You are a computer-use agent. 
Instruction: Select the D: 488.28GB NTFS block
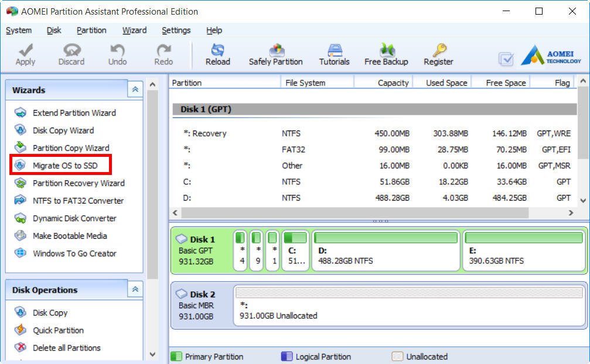(386, 250)
